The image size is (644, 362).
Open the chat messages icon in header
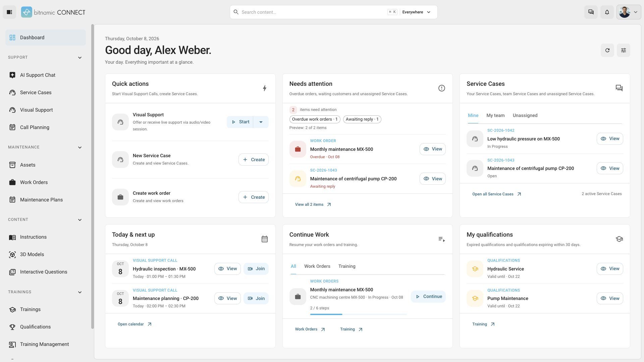(x=591, y=12)
